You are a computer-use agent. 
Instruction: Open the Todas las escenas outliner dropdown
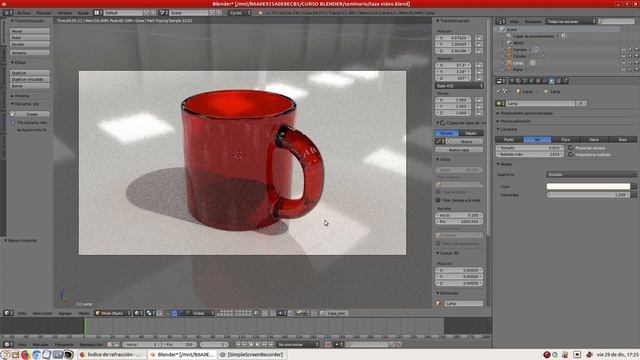pos(571,21)
